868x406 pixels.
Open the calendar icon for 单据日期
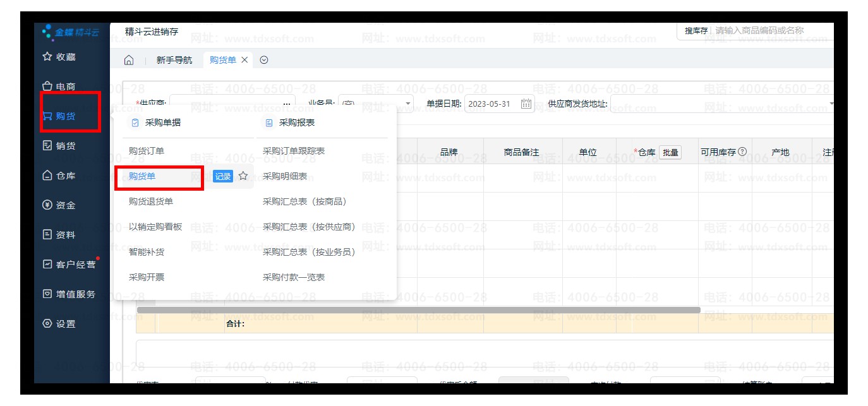coord(526,104)
